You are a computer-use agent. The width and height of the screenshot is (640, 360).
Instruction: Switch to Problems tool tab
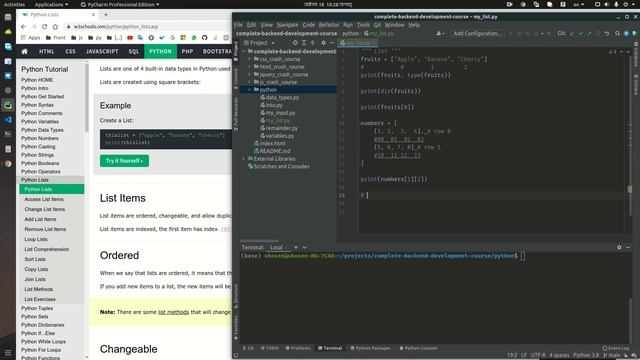click(298, 348)
